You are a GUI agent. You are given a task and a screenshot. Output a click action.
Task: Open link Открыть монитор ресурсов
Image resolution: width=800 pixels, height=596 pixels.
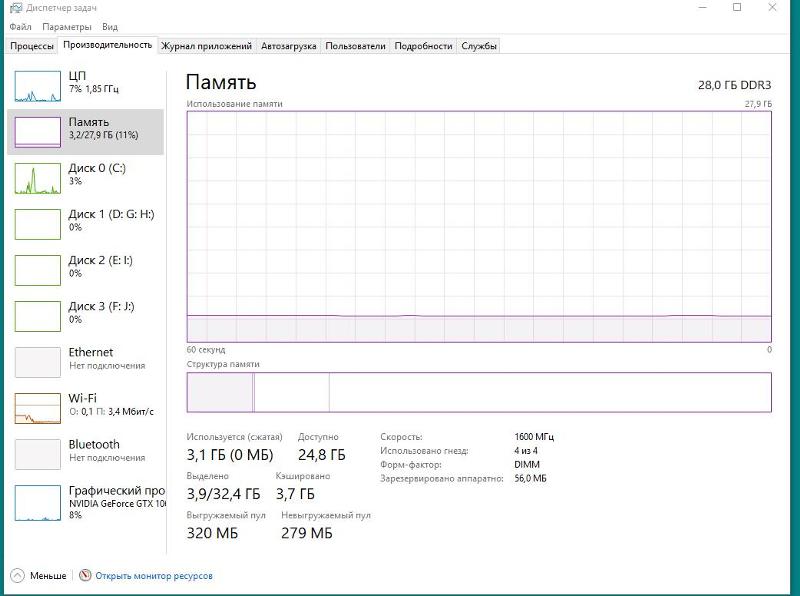(154, 576)
